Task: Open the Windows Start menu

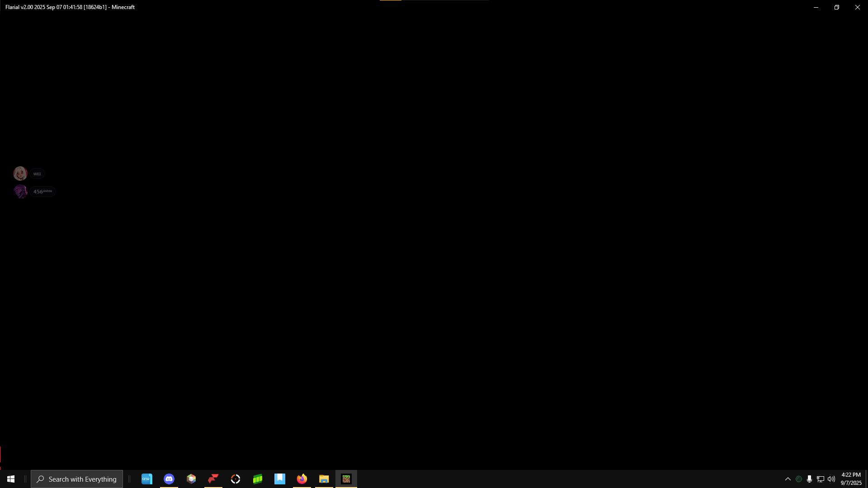Action: [11, 479]
